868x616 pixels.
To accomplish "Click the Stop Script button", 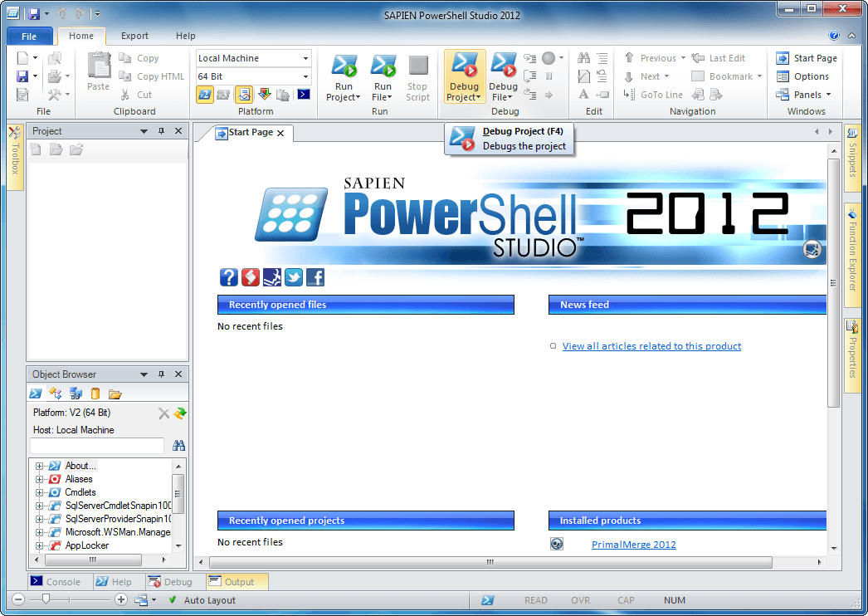I will [417, 77].
